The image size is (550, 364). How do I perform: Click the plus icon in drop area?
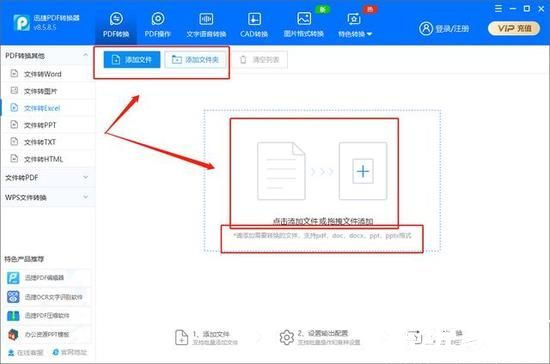click(x=363, y=171)
